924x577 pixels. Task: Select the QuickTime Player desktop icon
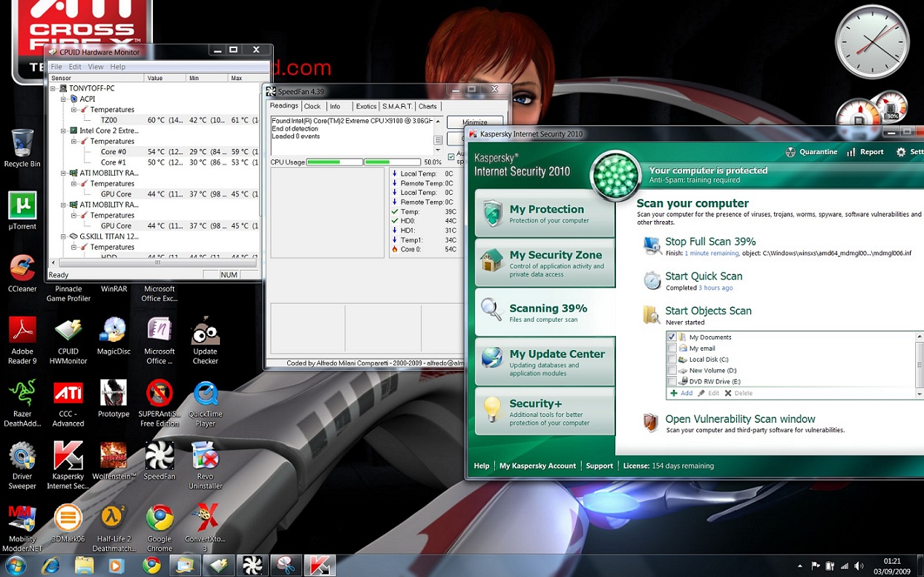tap(205, 403)
